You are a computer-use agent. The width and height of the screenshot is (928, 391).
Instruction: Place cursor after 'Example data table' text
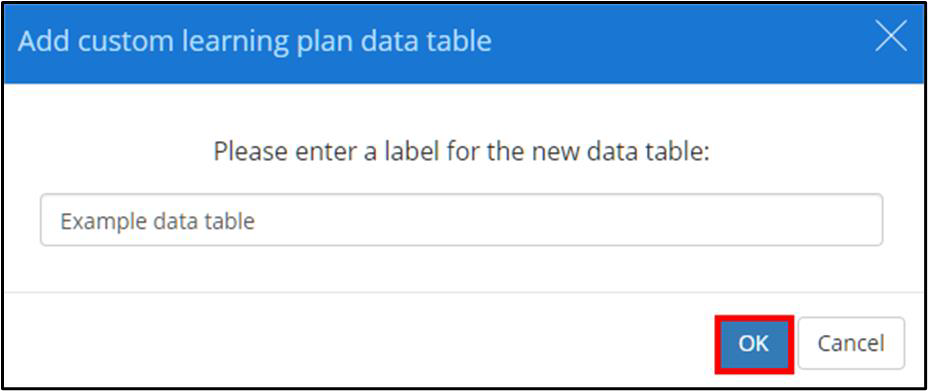tap(257, 221)
